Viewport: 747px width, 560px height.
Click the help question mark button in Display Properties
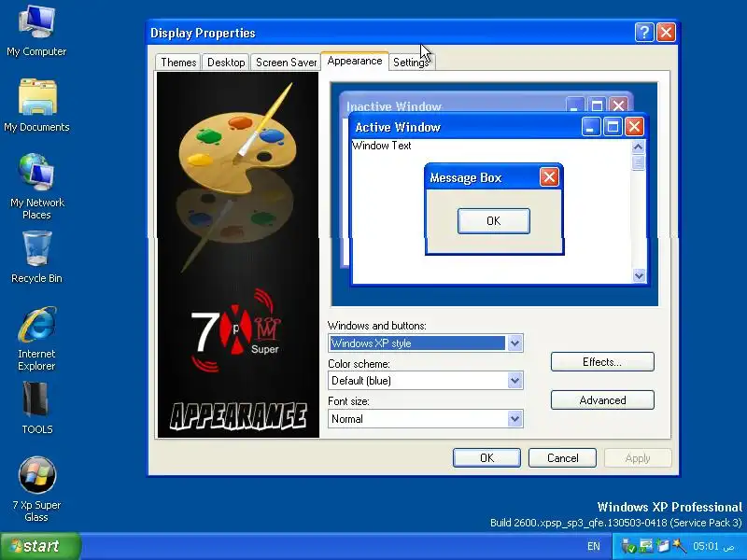point(644,33)
